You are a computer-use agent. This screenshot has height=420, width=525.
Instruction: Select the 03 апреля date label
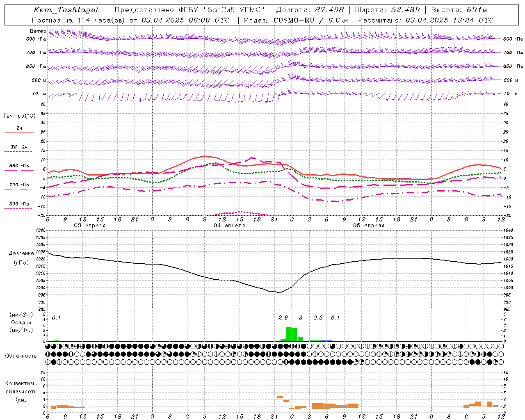[89, 226]
